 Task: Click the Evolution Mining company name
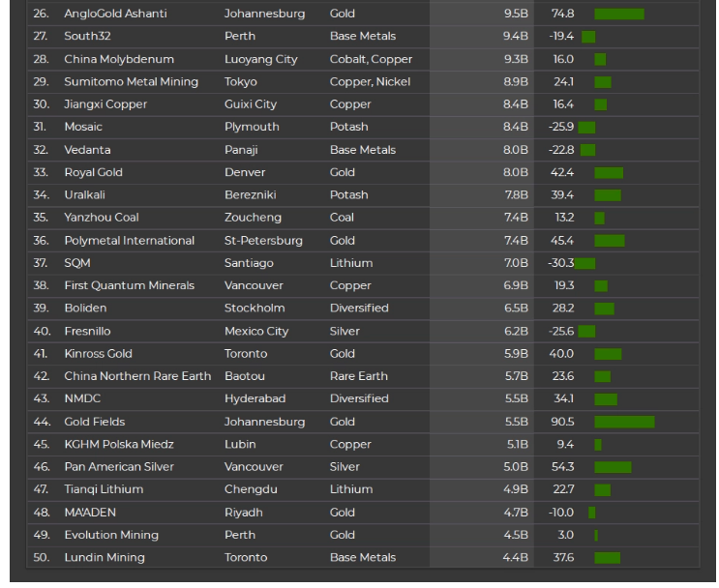[x=111, y=536]
